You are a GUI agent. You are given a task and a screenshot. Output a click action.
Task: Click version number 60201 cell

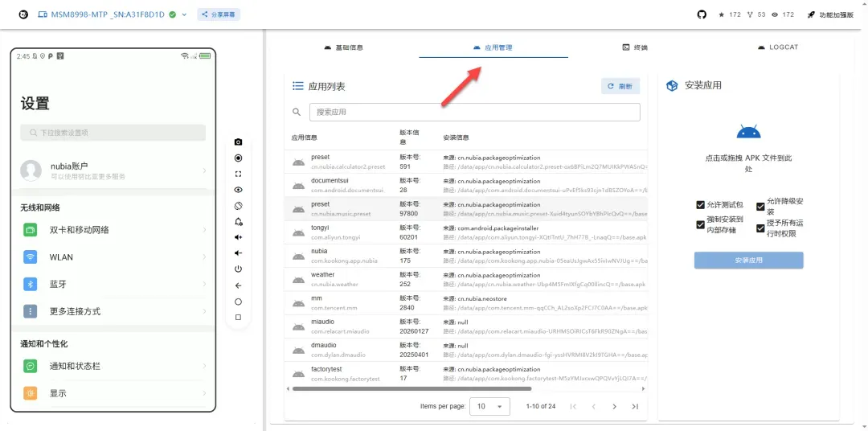(408, 237)
